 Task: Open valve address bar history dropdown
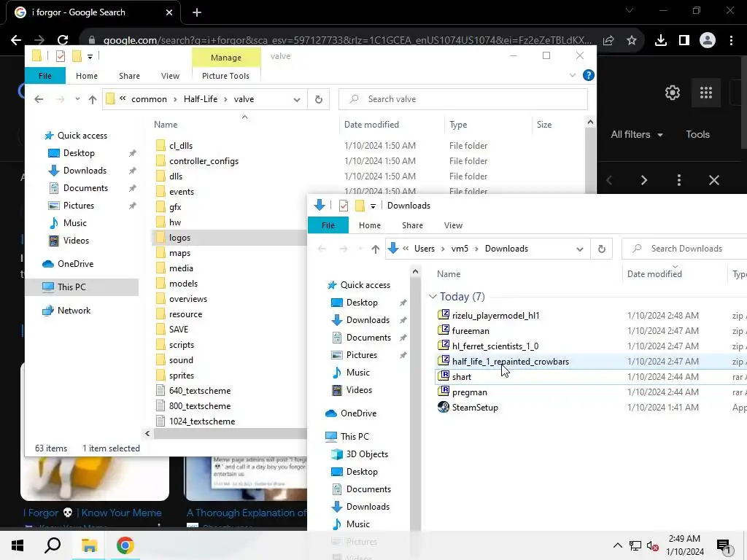[x=297, y=99]
